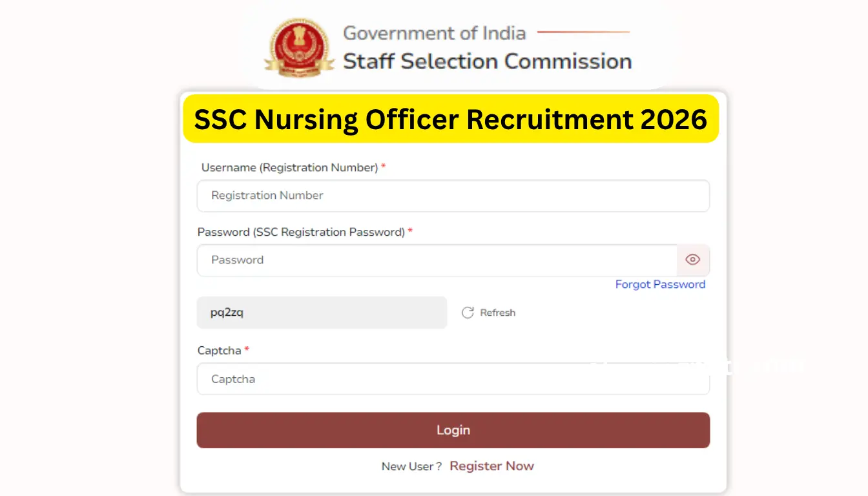Select the Staff Selection Commission title
868x496 pixels.
pos(486,61)
